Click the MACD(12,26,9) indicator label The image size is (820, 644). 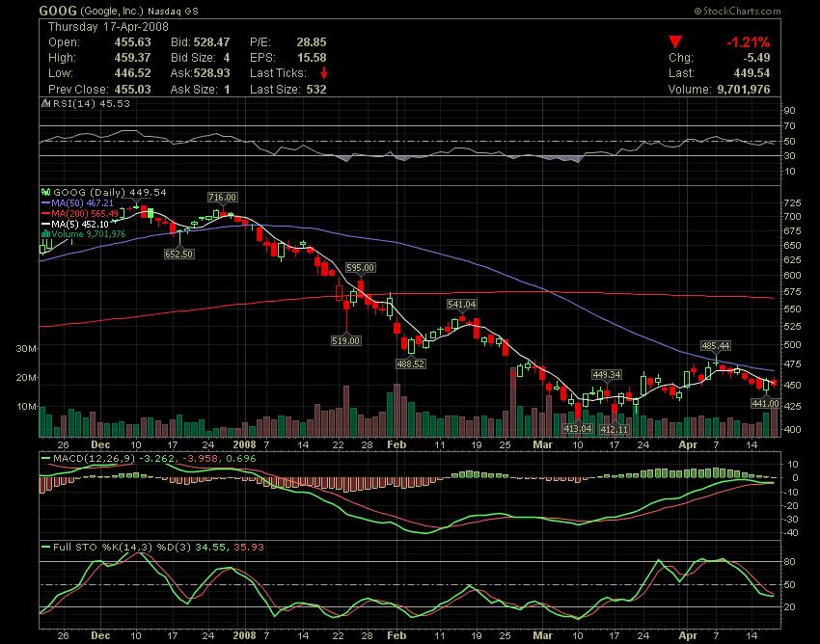(x=95, y=459)
